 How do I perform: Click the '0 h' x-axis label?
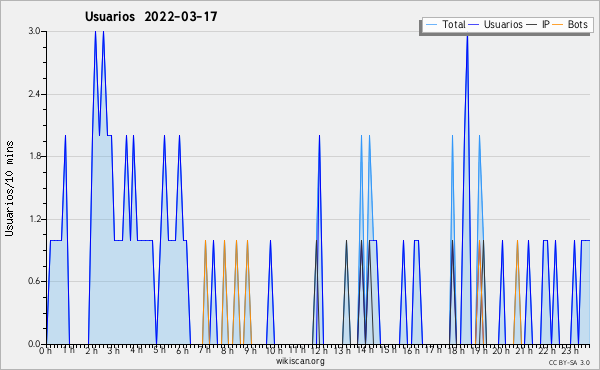(x=46, y=351)
